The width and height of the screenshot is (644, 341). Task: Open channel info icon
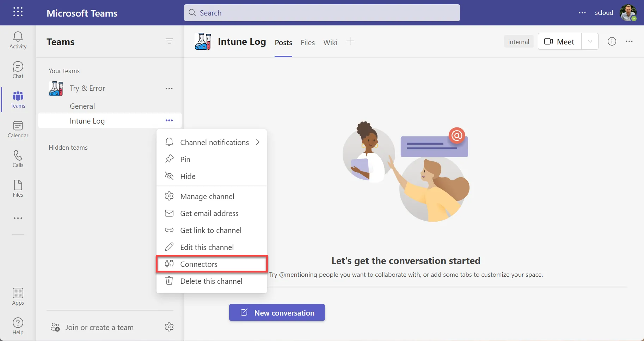(x=612, y=41)
